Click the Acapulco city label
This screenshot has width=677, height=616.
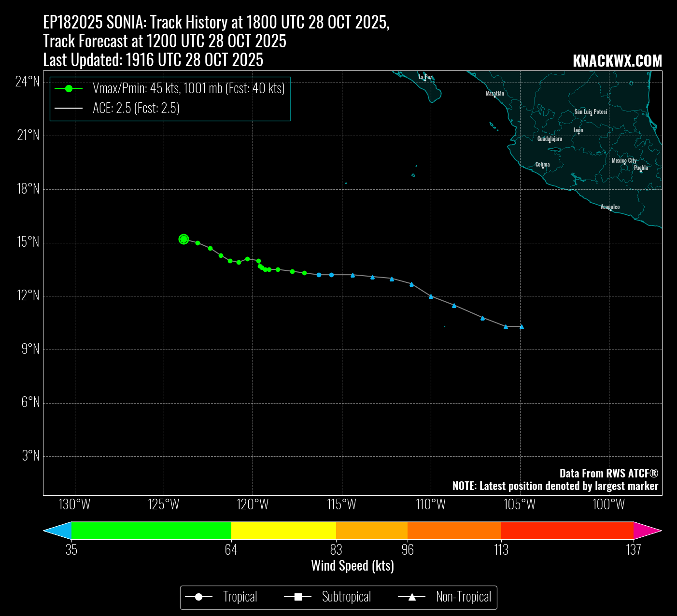point(610,207)
